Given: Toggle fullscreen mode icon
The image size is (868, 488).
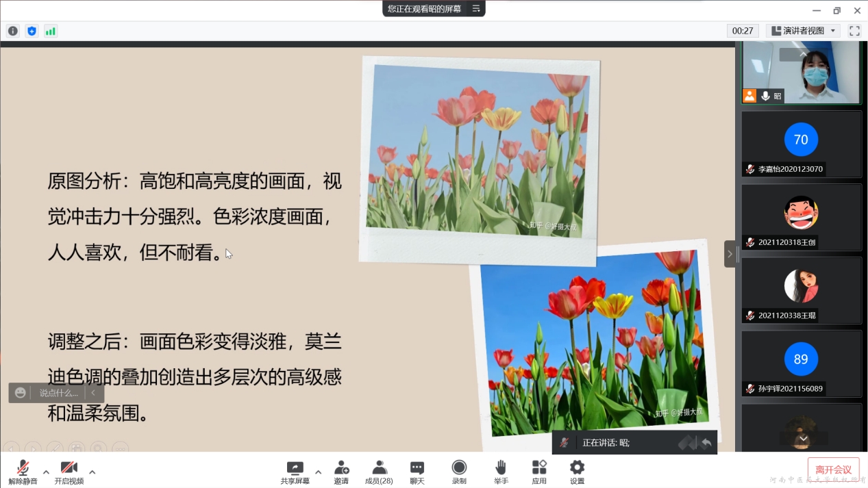Looking at the screenshot, I should point(854,31).
